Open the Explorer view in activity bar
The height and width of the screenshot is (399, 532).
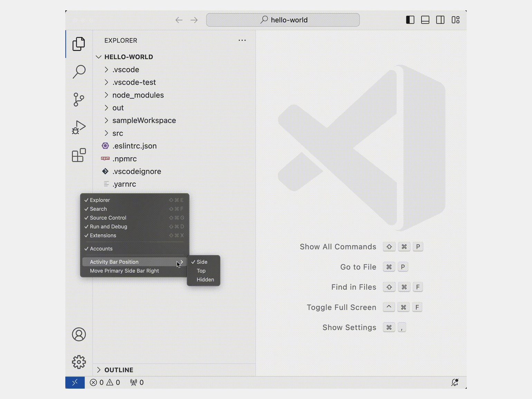point(79,44)
